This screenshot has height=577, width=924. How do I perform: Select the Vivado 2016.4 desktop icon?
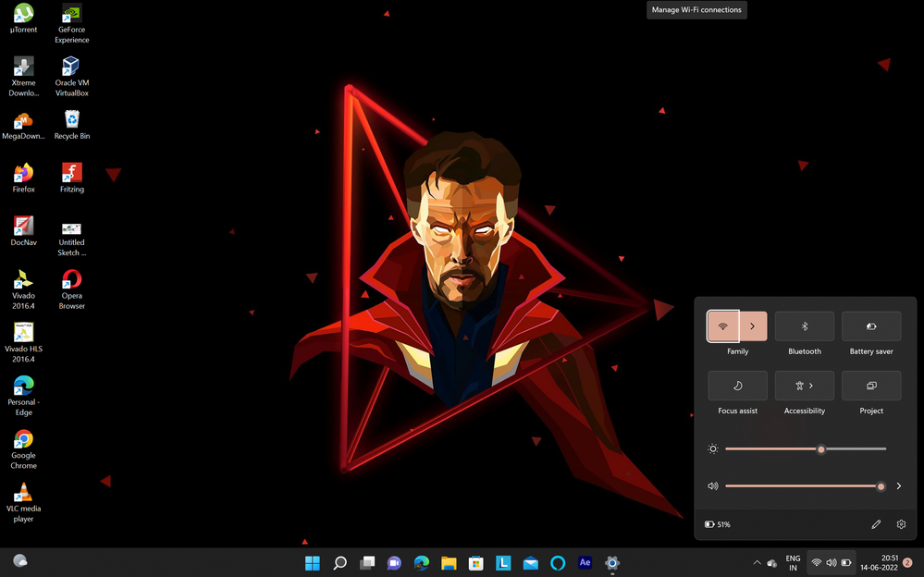pos(23,289)
